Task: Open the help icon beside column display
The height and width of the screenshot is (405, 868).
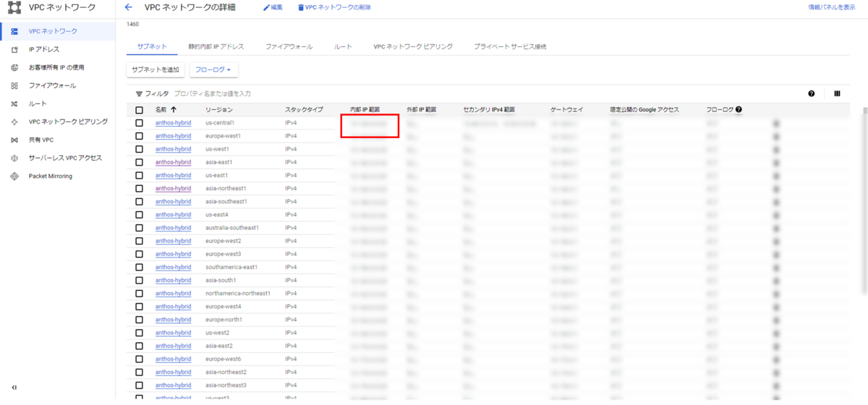Action: [x=812, y=93]
